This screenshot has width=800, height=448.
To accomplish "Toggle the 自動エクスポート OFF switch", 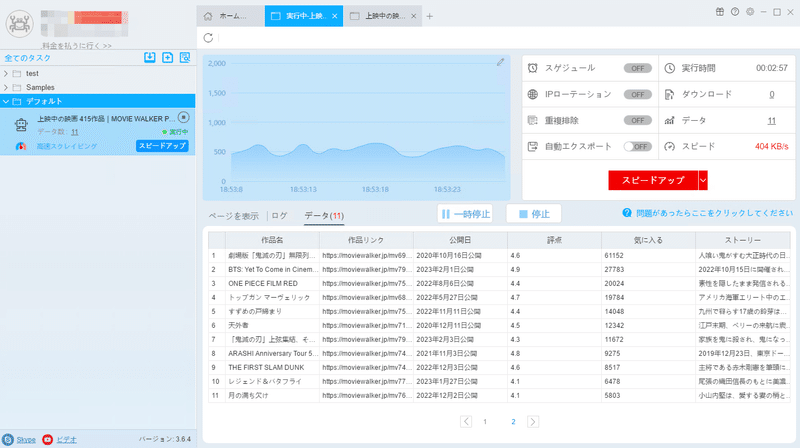I will coord(637,146).
